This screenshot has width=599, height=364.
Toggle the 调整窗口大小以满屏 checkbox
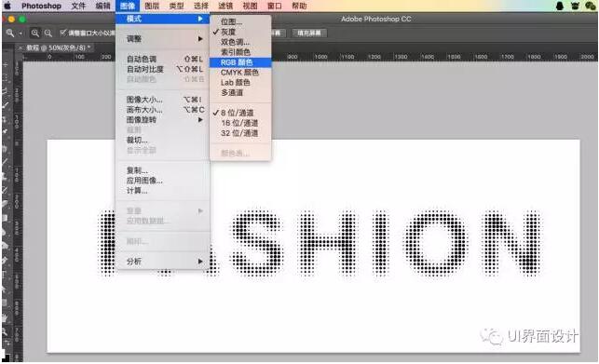click(x=63, y=33)
